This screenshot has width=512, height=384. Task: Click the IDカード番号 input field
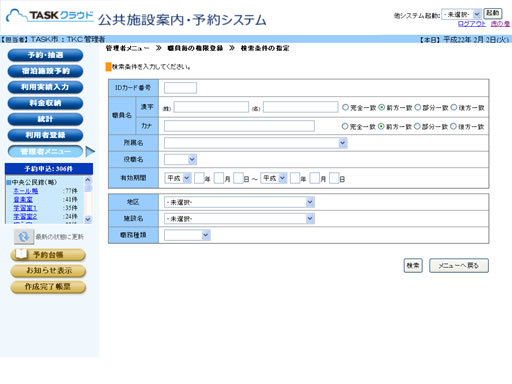[180, 88]
